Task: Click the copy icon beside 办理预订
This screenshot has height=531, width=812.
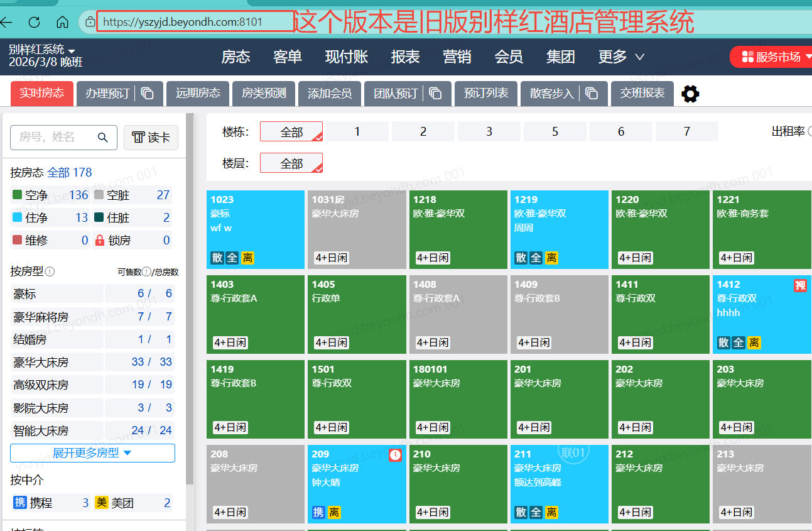Action: click(148, 94)
